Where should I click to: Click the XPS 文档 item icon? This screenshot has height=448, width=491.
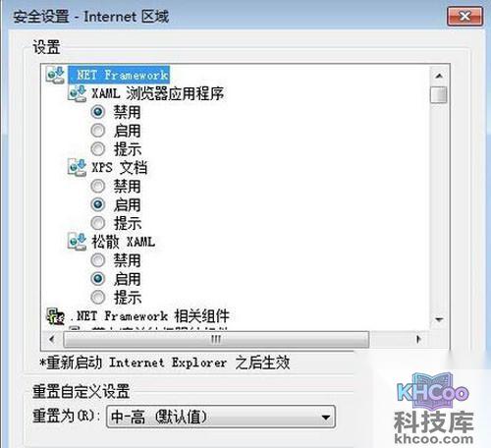pyautogui.click(x=77, y=167)
